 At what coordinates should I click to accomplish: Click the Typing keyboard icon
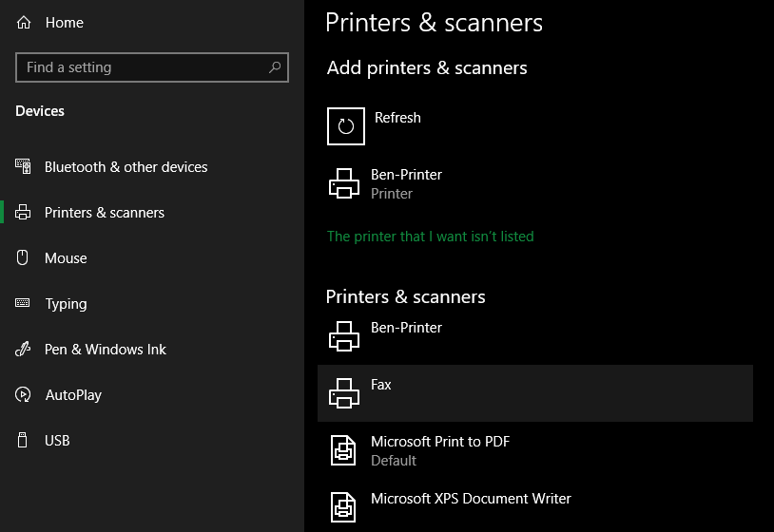(x=23, y=303)
